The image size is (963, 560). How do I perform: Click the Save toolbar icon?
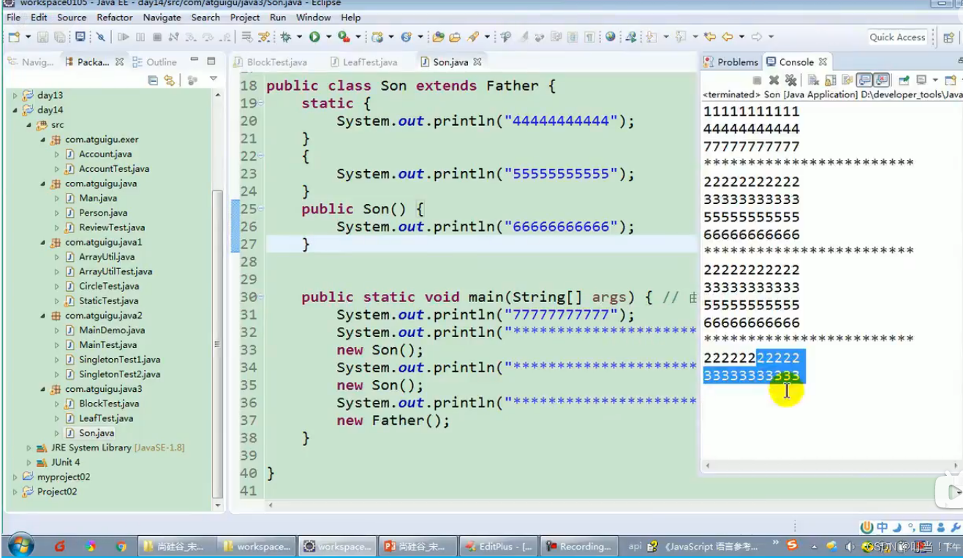pyautogui.click(x=42, y=37)
